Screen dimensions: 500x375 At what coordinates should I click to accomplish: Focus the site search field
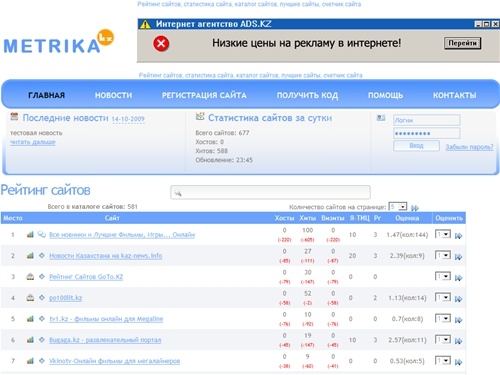[x=270, y=192]
